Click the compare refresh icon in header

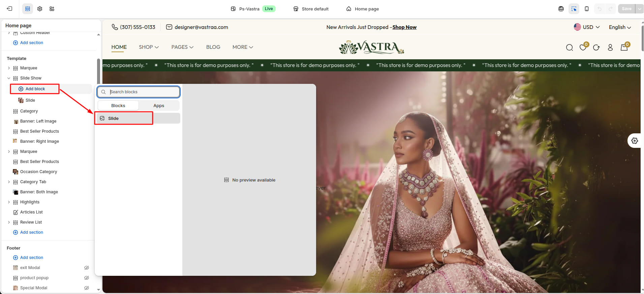[596, 47]
